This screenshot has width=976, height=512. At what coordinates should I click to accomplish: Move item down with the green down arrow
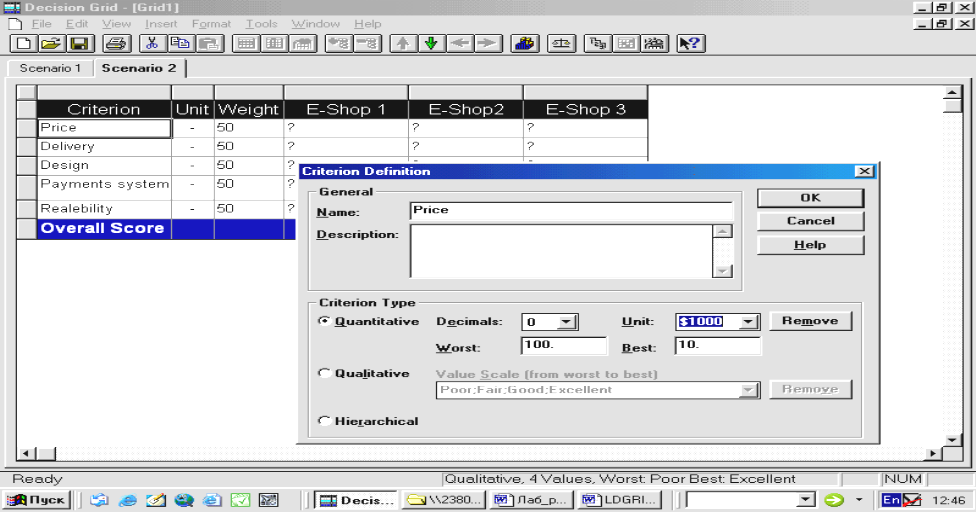tap(431, 44)
